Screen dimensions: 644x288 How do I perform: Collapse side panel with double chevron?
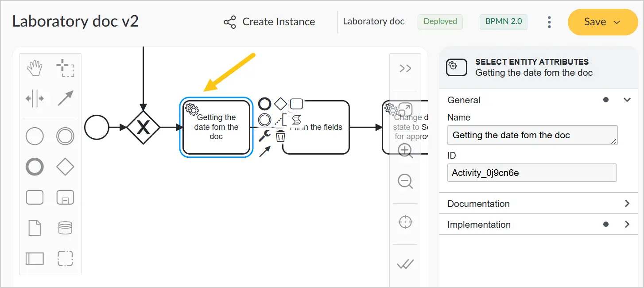[405, 68]
